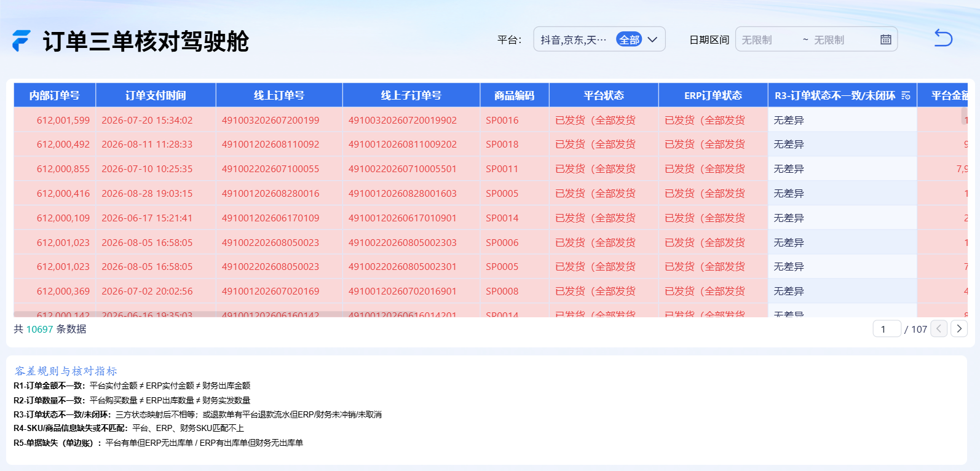Image resolution: width=980 pixels, height=471 pixels.
Task: Click the undo/return arrow icon at top right
Action: [943, 38]
